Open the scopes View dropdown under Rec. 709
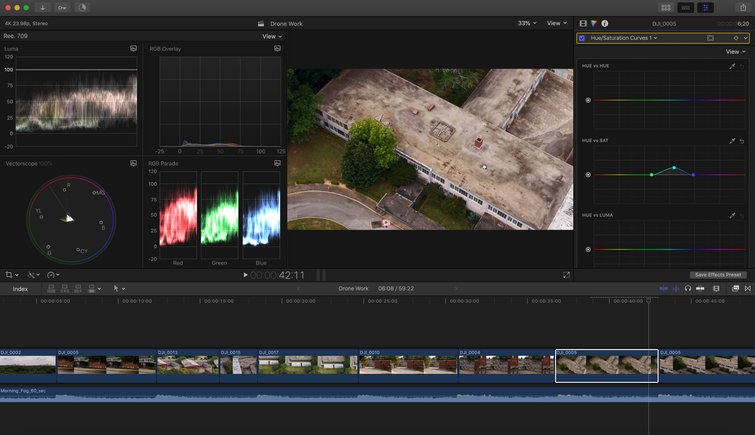 pyautogui.click(x=271, y=36)
